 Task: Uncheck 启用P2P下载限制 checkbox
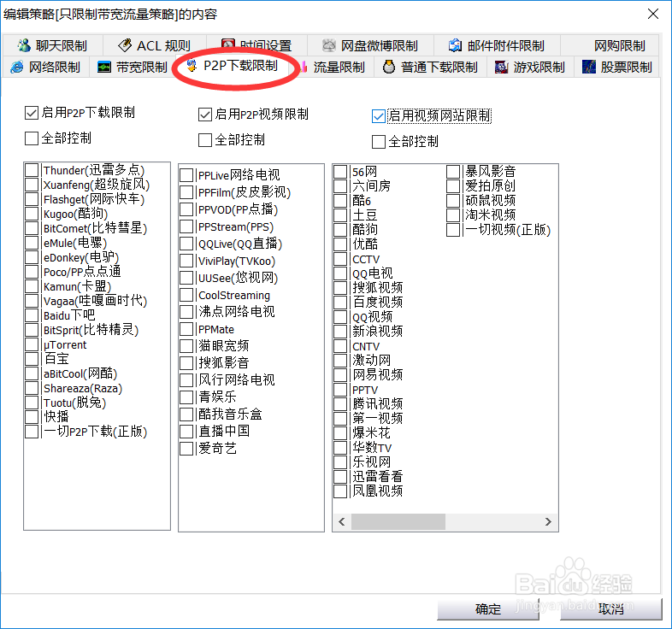click(x=32, y=113)
